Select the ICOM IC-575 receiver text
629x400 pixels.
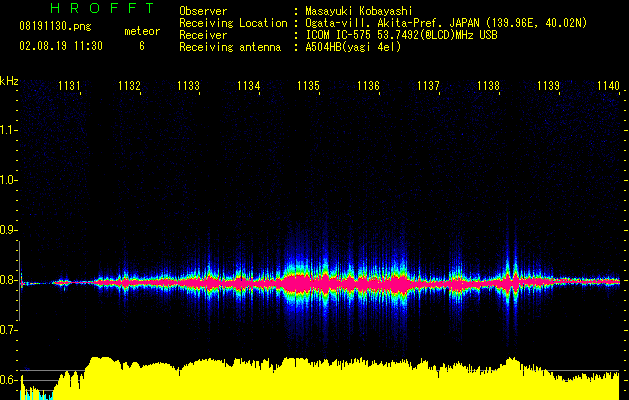tap(401, 35)
